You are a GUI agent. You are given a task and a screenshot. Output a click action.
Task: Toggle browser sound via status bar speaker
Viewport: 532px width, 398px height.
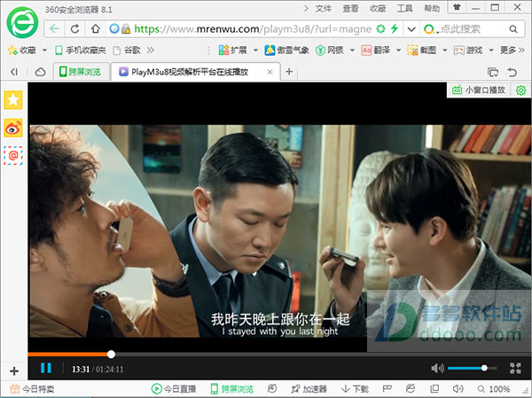click(x=458, y=389)
